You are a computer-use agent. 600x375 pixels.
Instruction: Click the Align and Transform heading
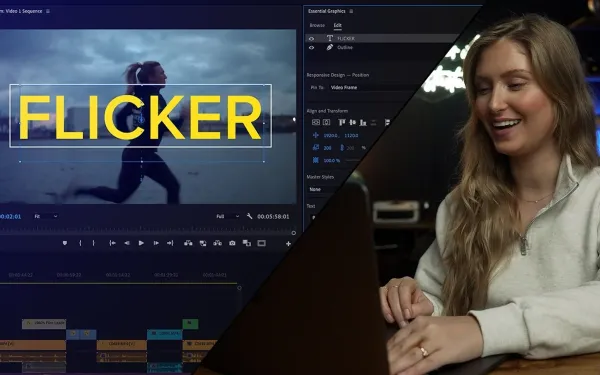[x=327, y=111]
